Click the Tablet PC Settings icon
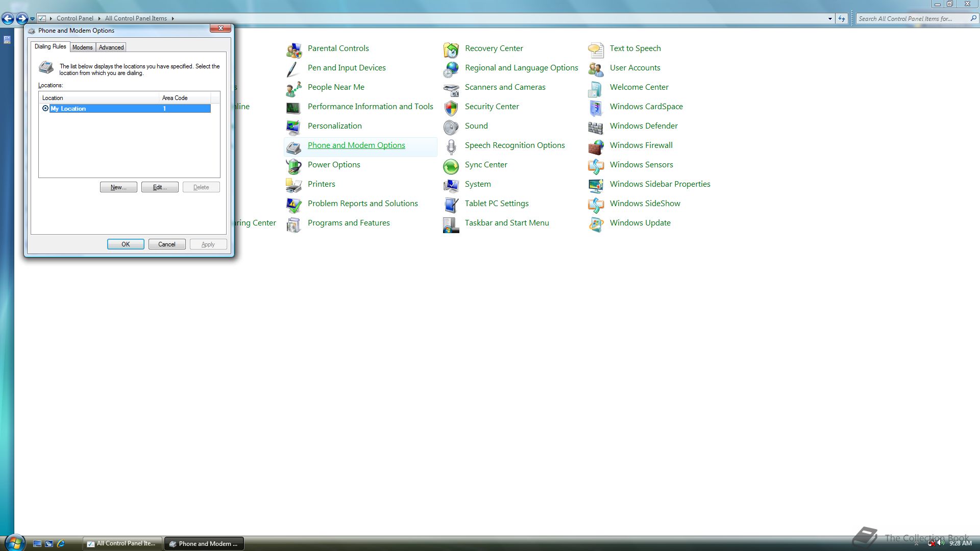This screenshot has width=980, height=551. coord(451,205)
